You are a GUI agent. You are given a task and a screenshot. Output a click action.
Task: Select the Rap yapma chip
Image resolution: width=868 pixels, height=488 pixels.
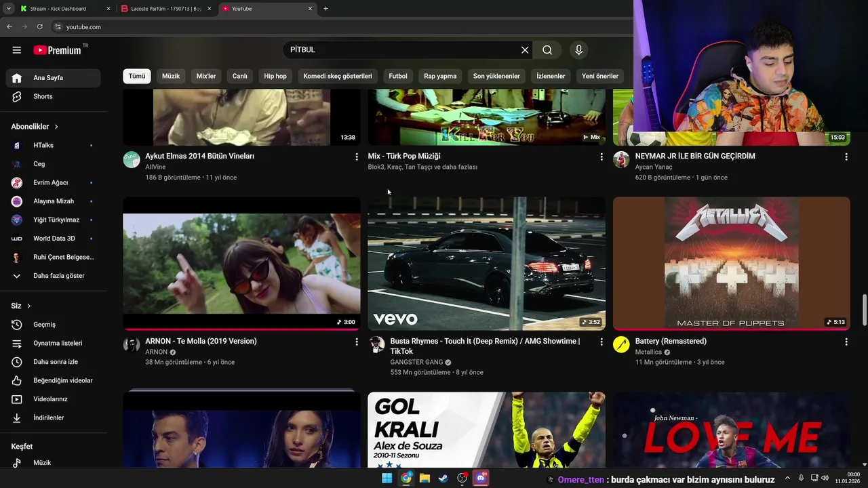point(440,76)
